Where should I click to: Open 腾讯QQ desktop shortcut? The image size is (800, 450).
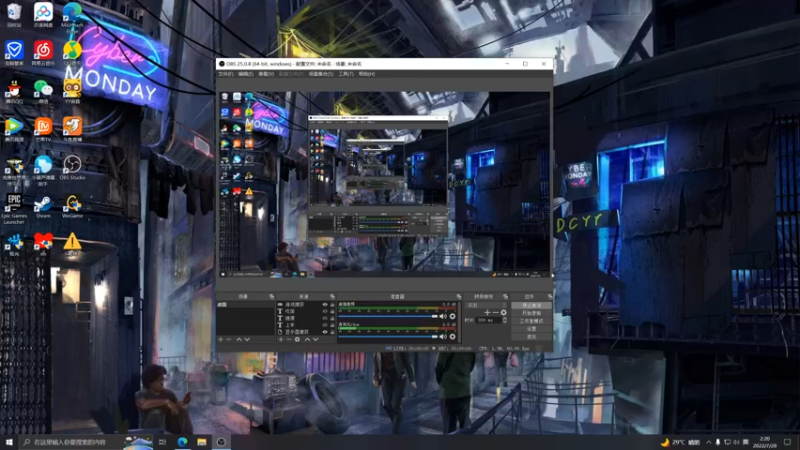[14, 92]
